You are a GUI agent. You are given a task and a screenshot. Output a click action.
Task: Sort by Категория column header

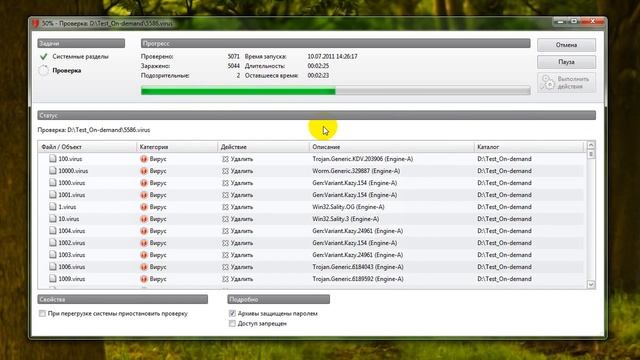tap(177, 147)
